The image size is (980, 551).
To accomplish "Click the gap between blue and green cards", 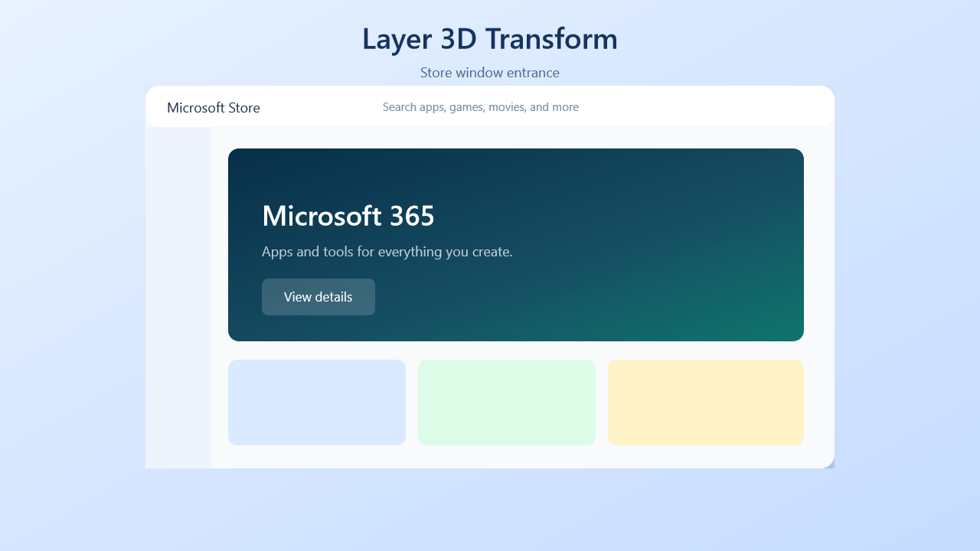I will (x=412, y=403).
